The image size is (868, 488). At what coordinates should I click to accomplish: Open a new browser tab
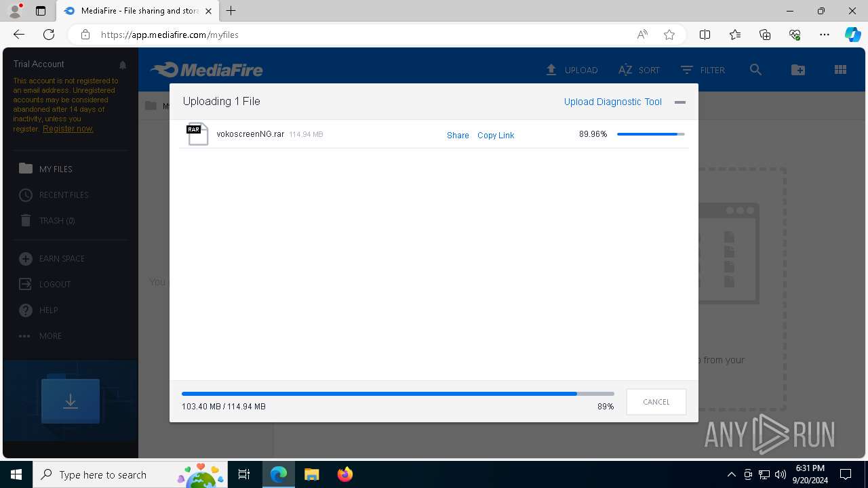pyautogui.click(x=231, y=11)
